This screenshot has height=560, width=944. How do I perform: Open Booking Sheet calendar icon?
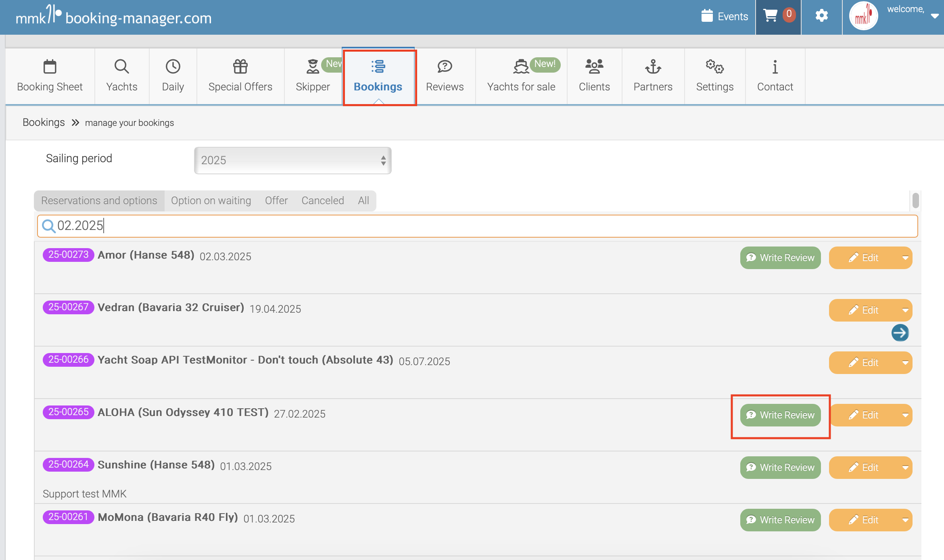pyautogui.click(x=50, y=67)
